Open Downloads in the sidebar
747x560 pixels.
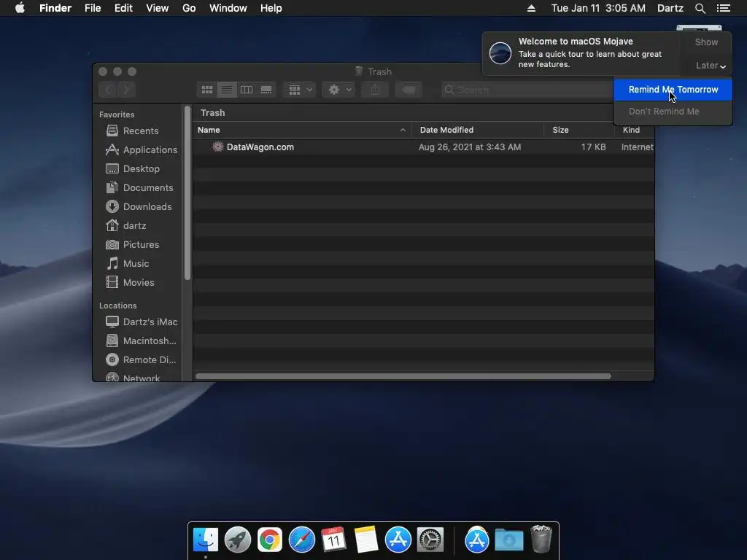coord(138,206)
